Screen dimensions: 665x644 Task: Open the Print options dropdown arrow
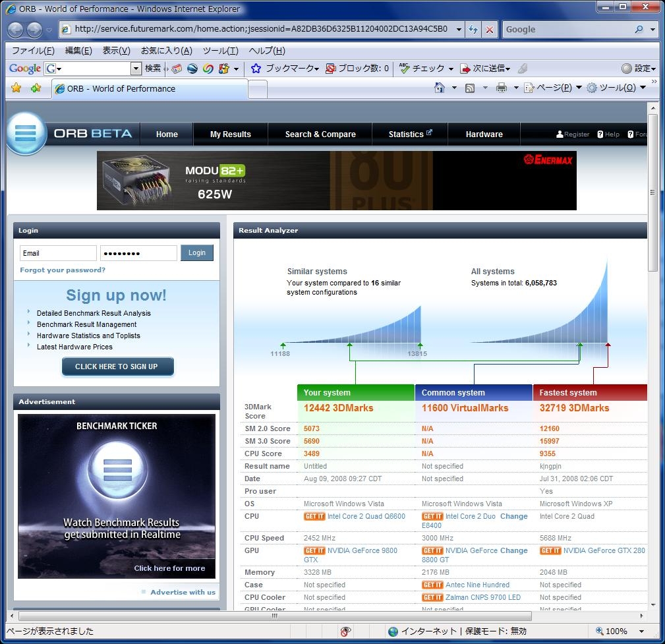click(x=516, y=88)
